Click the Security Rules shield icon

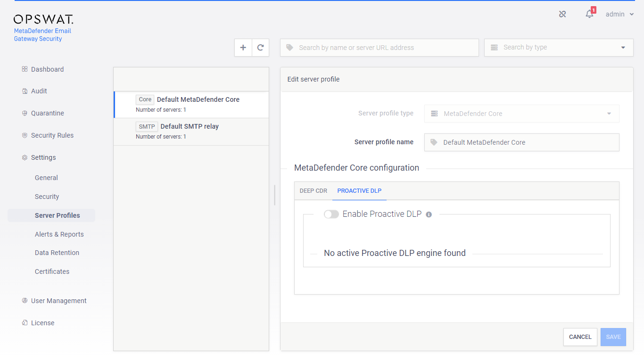point(25,135)
